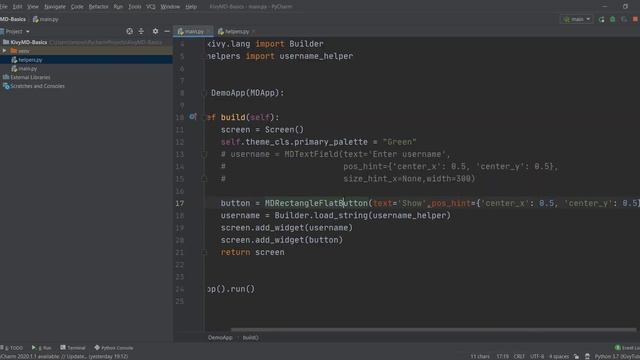Click the Run button in the toolbar
640x360 pixels.
click(601, 19)
